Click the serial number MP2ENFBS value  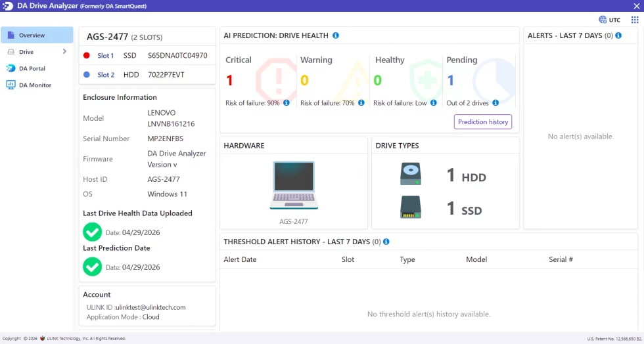point(166,139)
